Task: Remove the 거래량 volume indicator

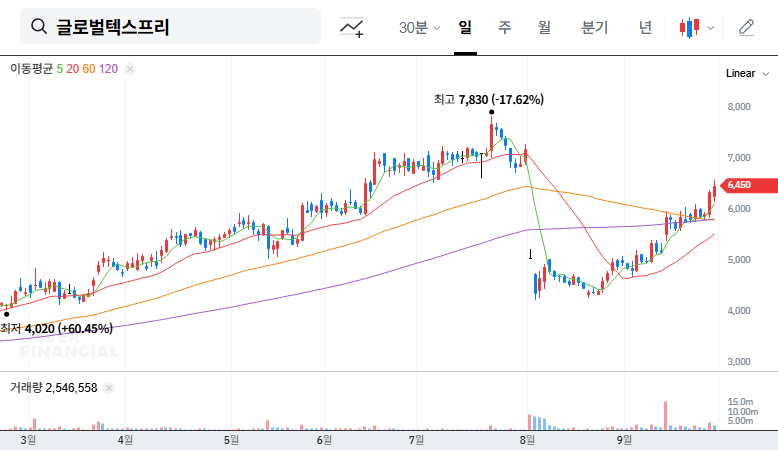Action: pos(109,388)
